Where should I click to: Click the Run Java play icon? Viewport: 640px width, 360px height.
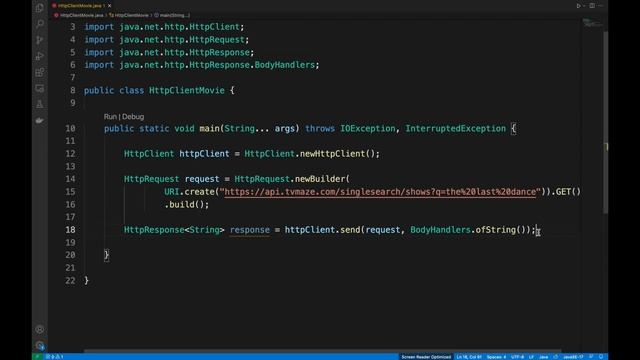point(578,6)
